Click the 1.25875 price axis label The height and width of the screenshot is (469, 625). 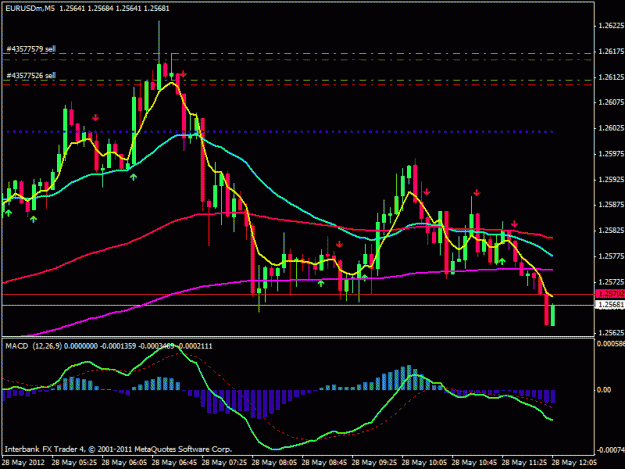[611, 205]
